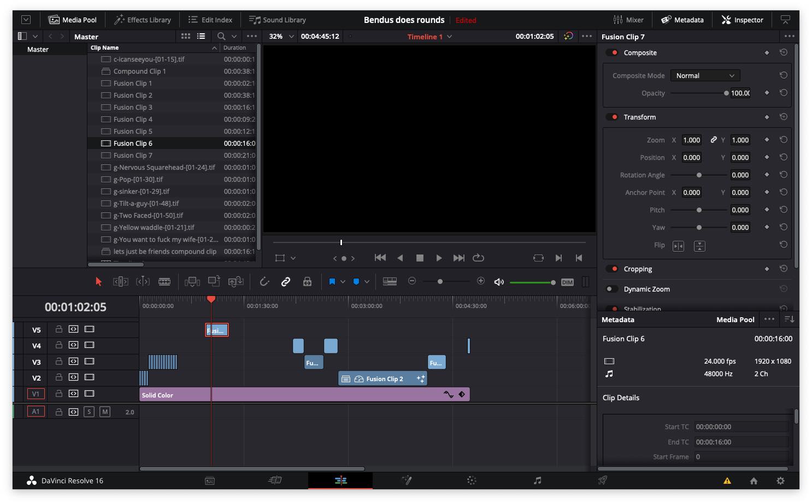812x504 pixels.
Task: Open the Deliver page rocket icon
Action: [602, 481]
